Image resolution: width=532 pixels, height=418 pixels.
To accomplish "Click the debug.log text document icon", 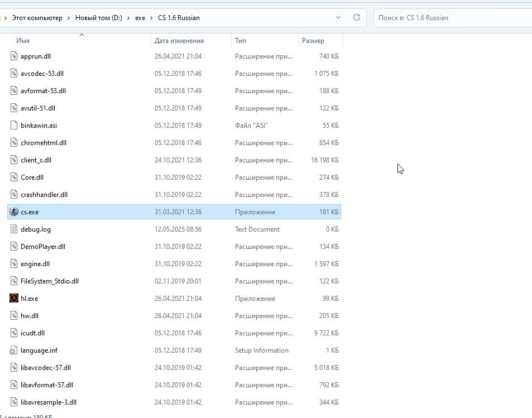I will click(13, 229).
